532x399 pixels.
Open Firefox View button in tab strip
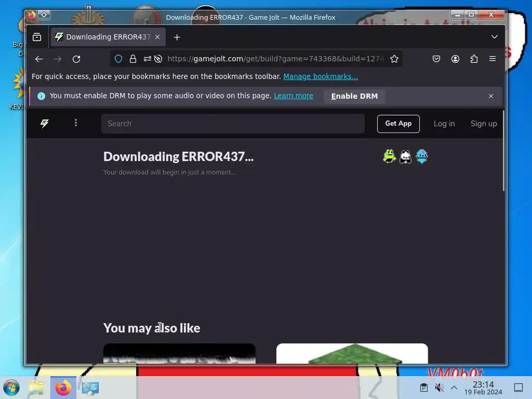coord(37,37)
